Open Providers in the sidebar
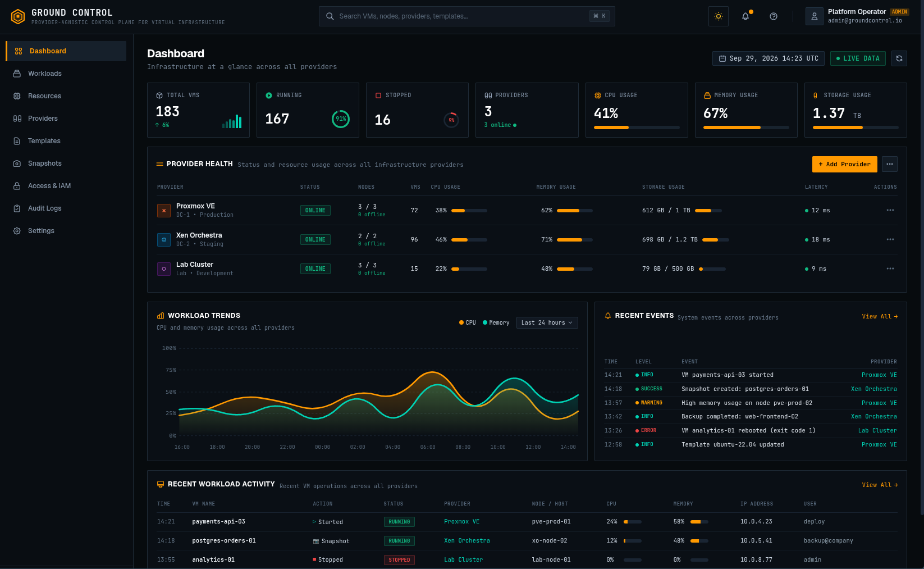The width and height of the screenshot is (924, 569). (66, 119)
